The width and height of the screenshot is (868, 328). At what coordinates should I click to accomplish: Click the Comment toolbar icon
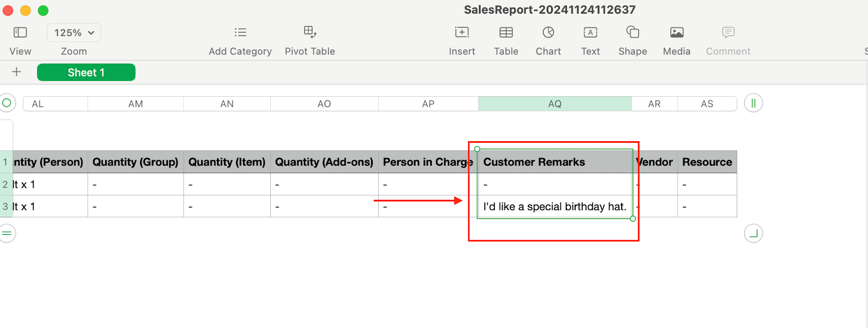click(x=728, y=33)
